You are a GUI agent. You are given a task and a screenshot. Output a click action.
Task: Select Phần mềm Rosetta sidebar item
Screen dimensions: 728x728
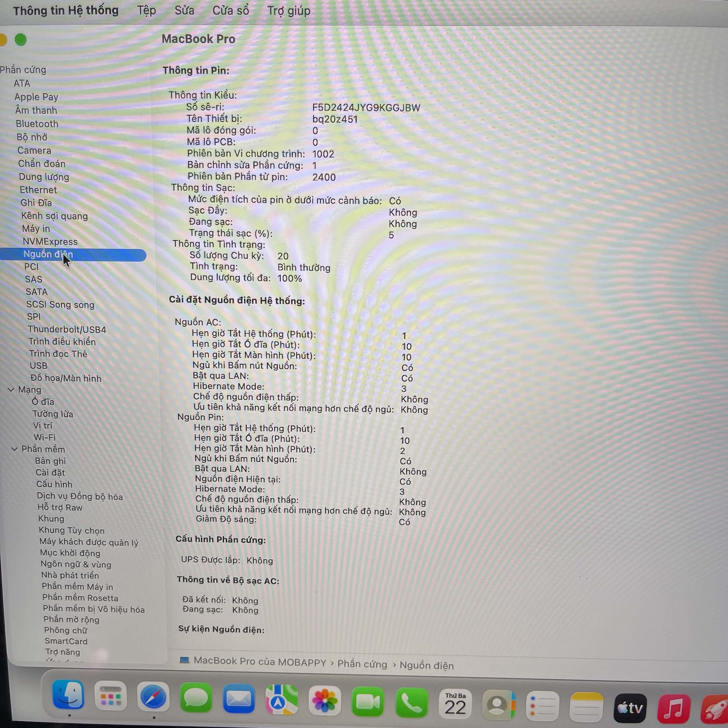tap(80, 598)
